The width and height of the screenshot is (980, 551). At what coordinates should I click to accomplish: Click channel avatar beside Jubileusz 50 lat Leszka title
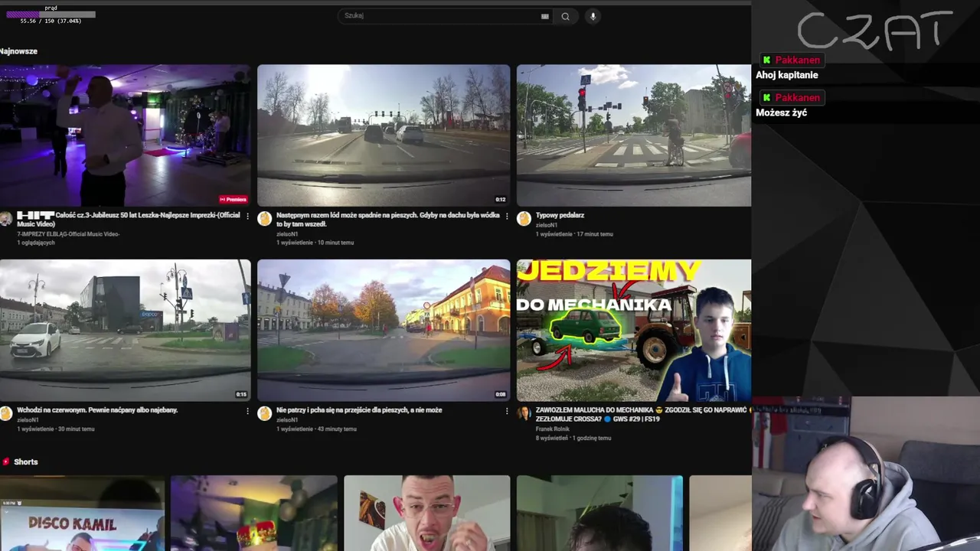pyautogui.click(x=6, y=219)
